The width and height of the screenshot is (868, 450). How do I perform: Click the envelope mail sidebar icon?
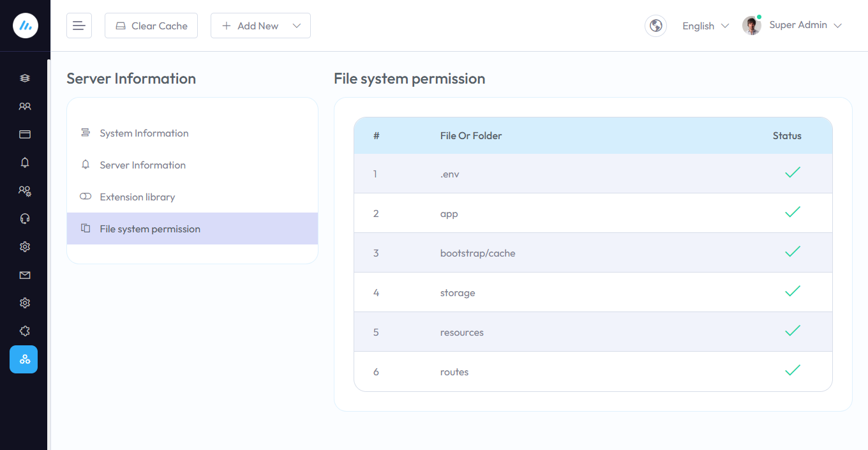click(x=25, y=275)
